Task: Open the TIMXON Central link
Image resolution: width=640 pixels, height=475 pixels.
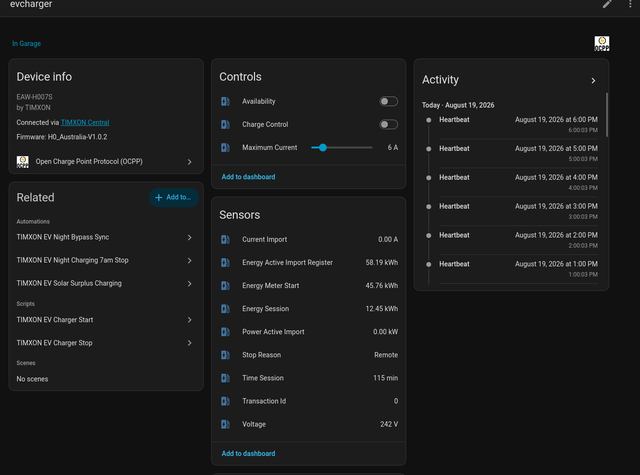Action: point(85,122)
